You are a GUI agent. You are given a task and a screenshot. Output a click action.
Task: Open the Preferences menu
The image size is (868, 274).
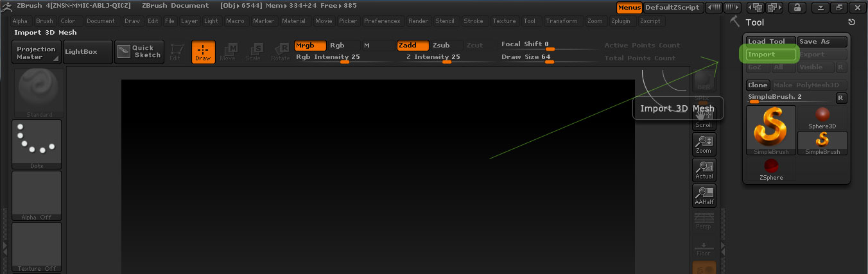tap(382, 21)
